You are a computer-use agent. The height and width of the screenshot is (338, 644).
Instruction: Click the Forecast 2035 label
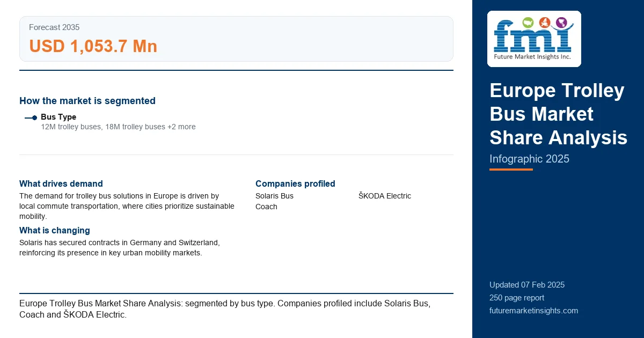[x=54, y=27]
